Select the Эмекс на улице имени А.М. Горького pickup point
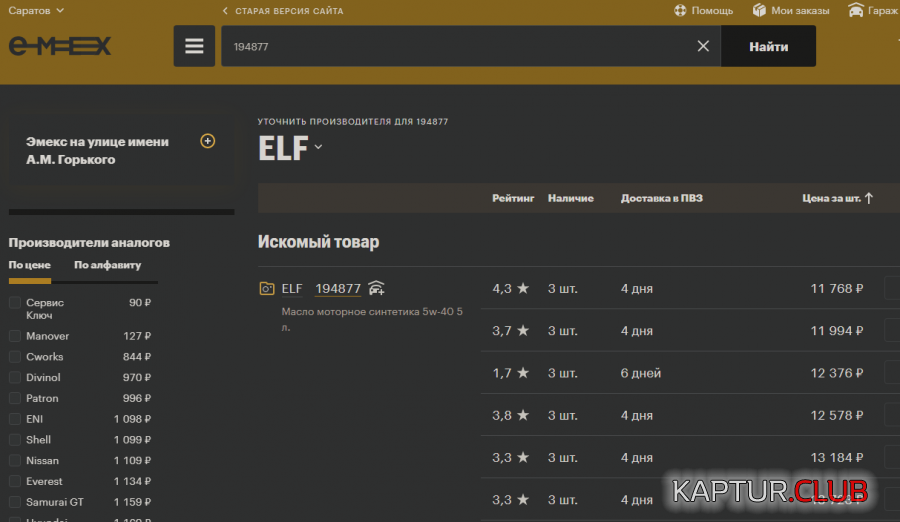This screenshot has height=522, width=900. click(x=97, y=150)
